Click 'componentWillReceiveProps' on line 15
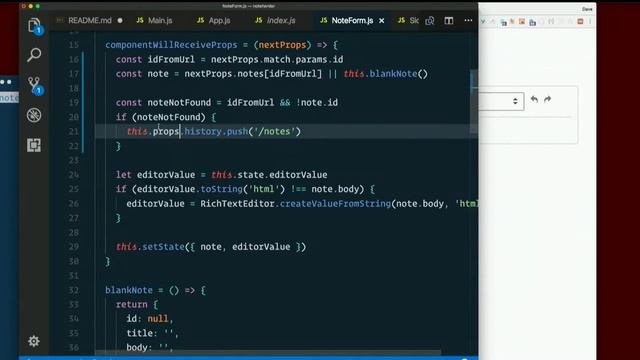The width and height of the screenshot is (640, 360). (x=171, y=45)
